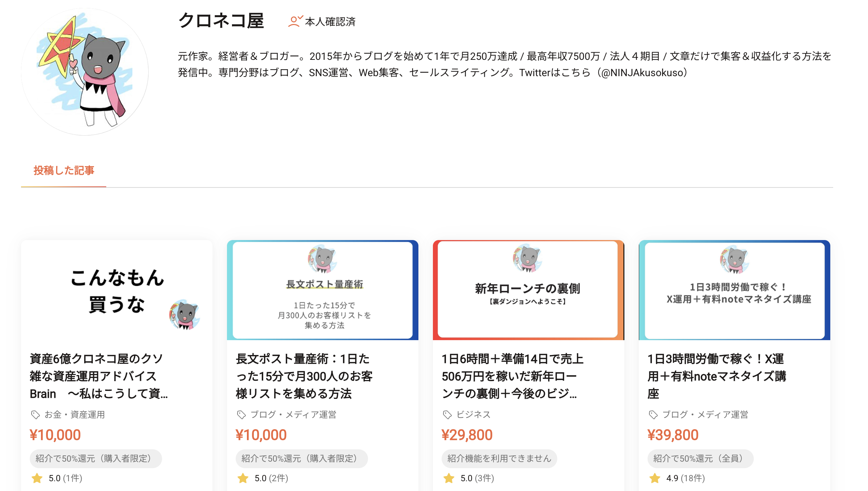Click star icon next to 5.0 (3件)
The height and width of the screenshot is (491, 868).
tap(449, 478)
